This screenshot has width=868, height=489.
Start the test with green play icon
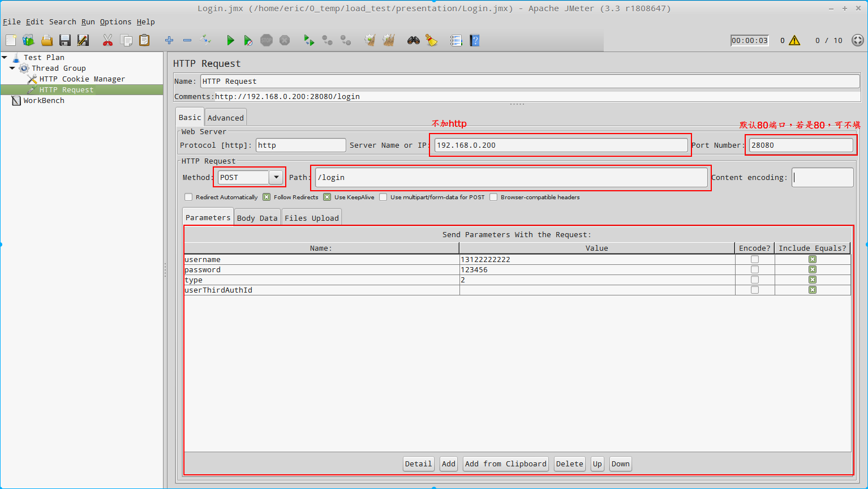[x=230, y=40]
